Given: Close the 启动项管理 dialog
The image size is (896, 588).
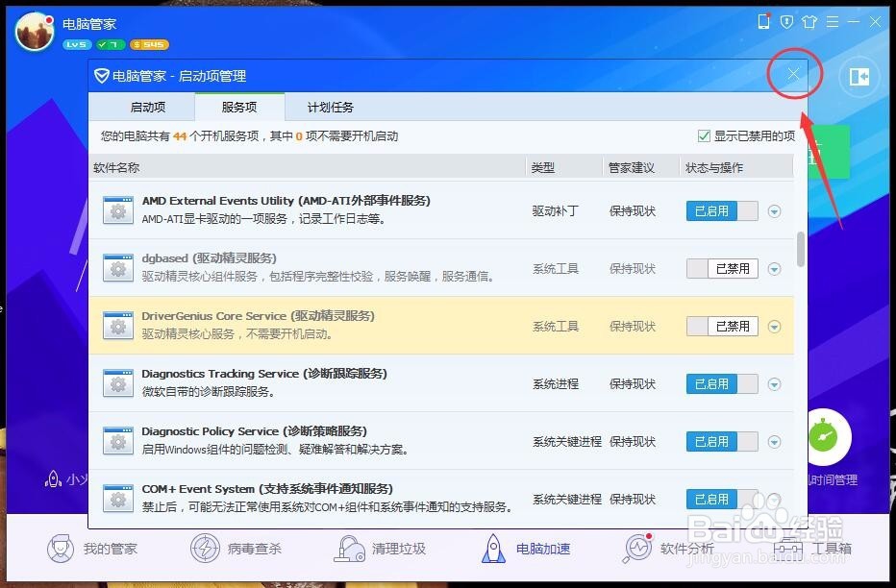Looking at the screenshot, I should [793, 74].
